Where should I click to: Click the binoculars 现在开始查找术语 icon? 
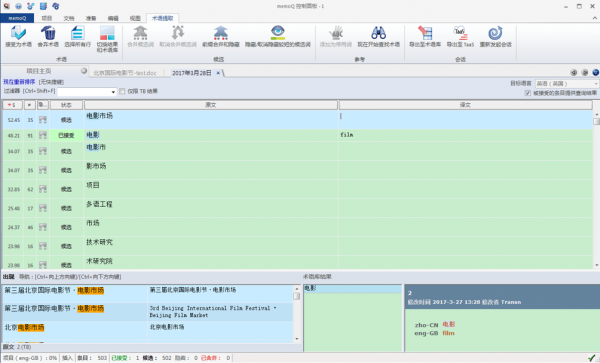tap(378, 33)
